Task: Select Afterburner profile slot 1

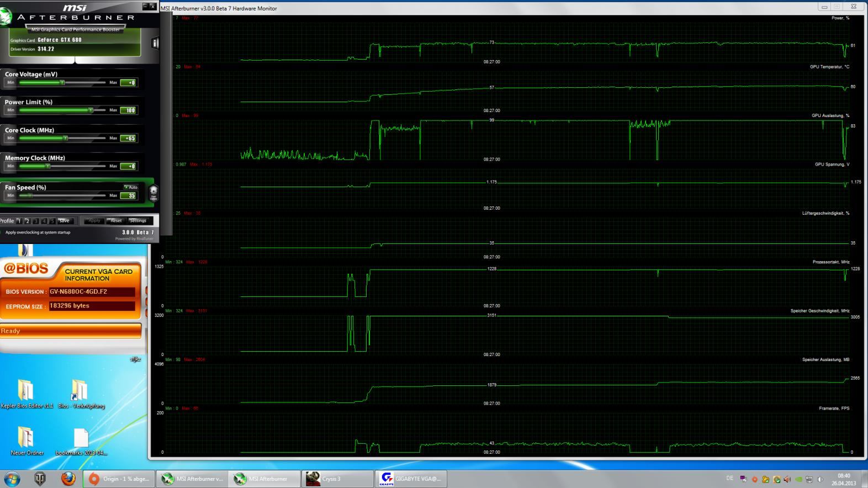Action: [x=19, y=221]
